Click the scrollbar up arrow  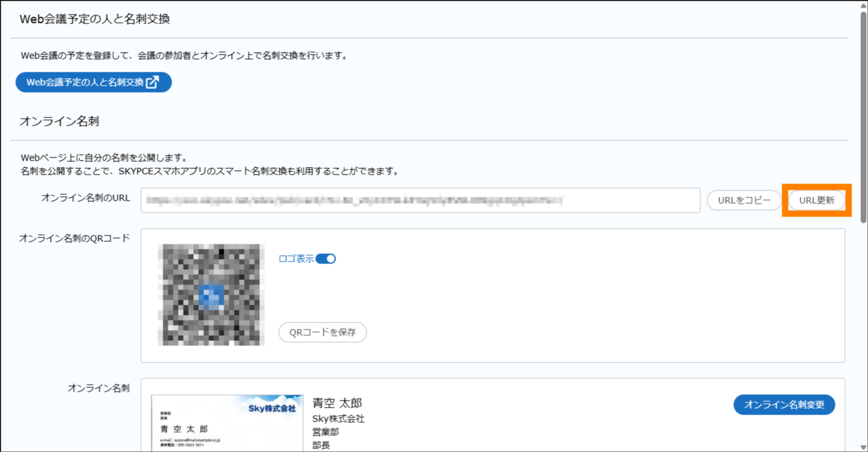pos(863,5)
